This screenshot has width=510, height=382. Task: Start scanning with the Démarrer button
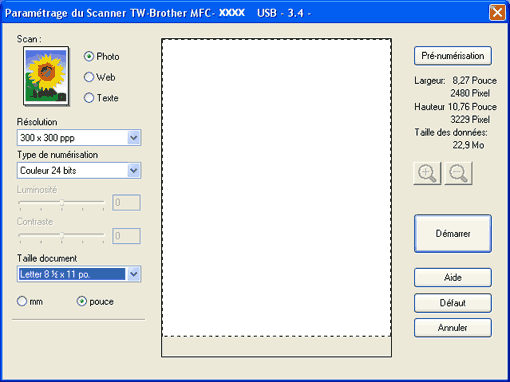453,234
